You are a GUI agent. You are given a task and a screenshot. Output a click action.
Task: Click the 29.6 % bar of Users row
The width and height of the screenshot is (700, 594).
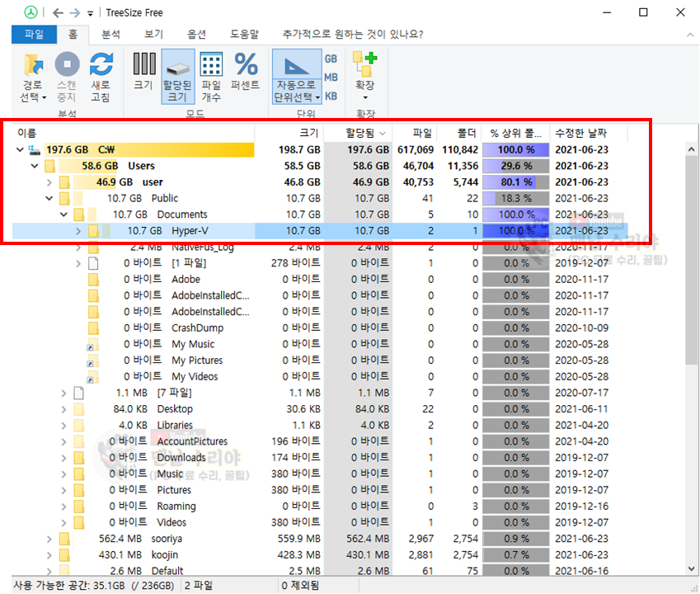click(515, 166)
